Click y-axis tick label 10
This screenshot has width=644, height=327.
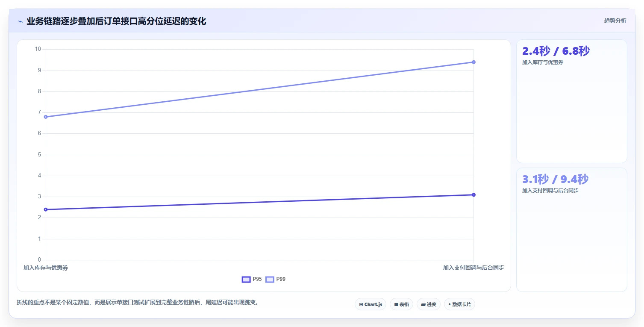38,49
